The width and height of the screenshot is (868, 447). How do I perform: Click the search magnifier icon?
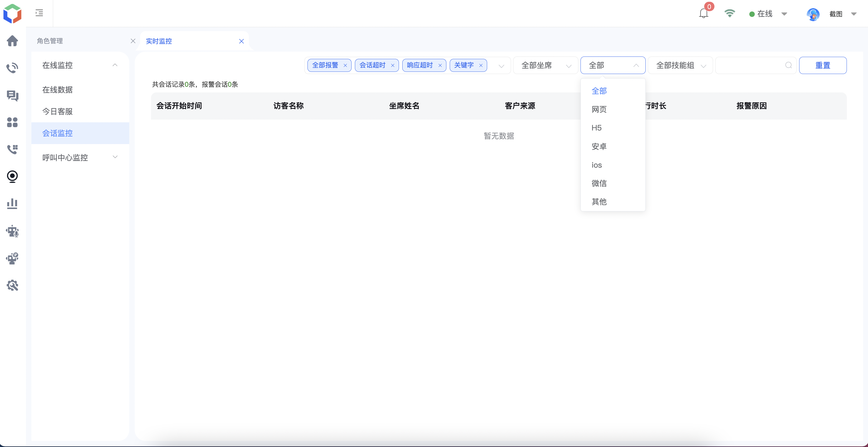tap(789, 65)
